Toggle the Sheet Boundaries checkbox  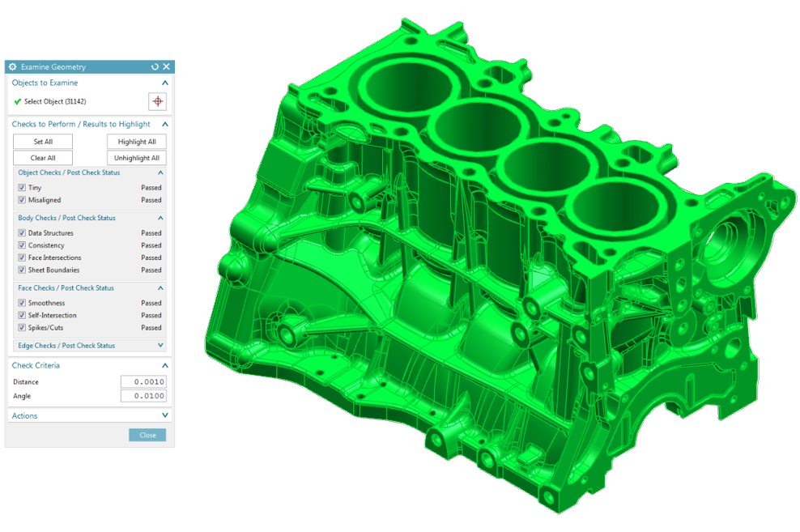pyautogui.click(x=22, y=270)
